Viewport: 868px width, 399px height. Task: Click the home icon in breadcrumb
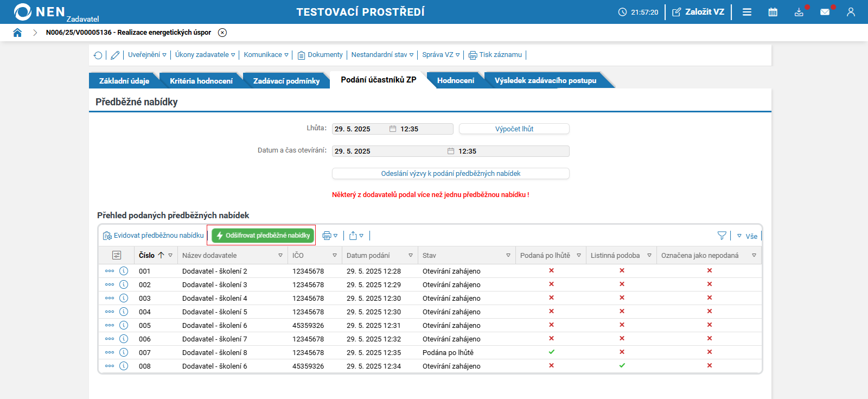click(17, 33)
